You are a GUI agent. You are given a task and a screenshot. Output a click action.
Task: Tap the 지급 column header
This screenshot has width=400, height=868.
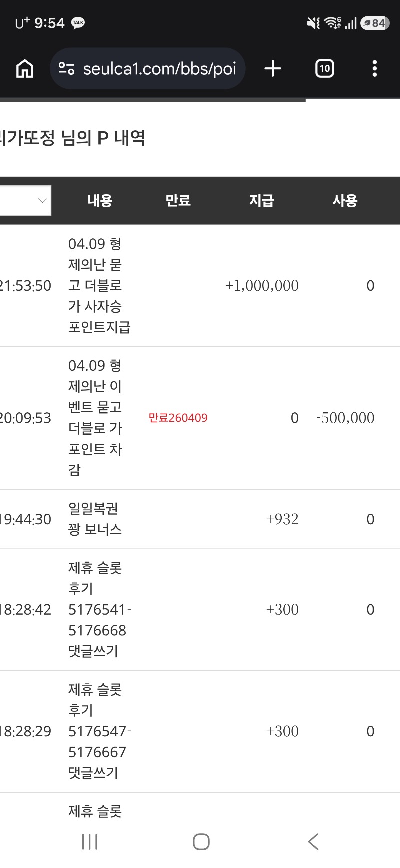pos(262,201)
